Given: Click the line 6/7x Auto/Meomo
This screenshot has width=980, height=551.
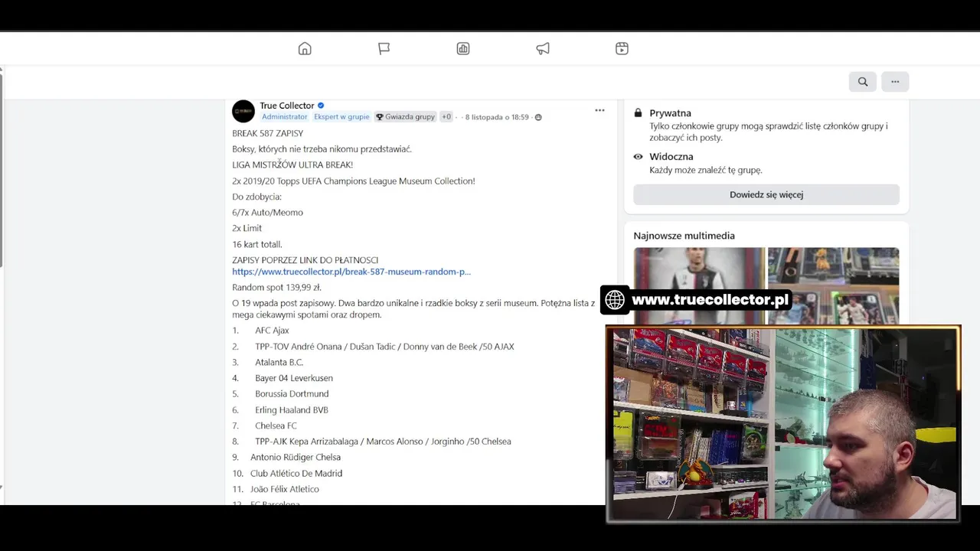Looking at the screenshot, I should pos(268,213).
